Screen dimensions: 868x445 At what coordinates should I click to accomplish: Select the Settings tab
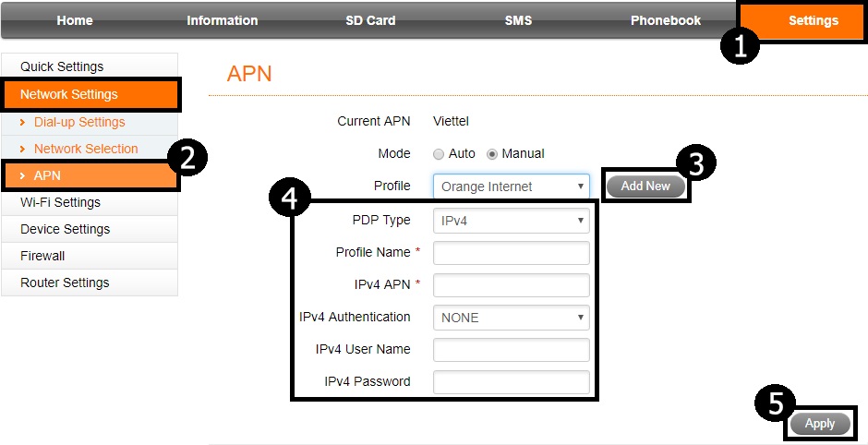(x=813, y=20)
